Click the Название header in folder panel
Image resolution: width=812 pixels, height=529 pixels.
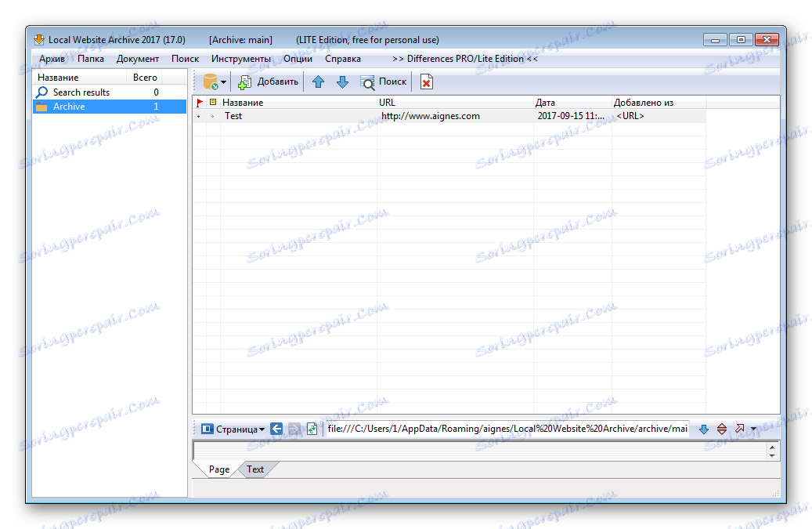tap(80, 78)
